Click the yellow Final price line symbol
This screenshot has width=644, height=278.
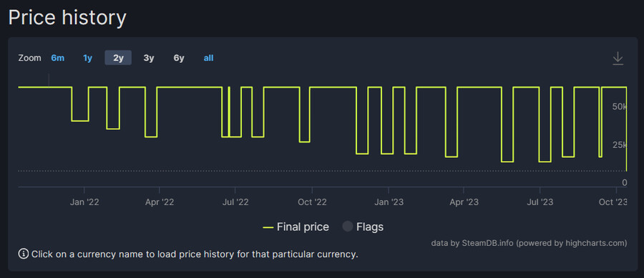(268, 227)
